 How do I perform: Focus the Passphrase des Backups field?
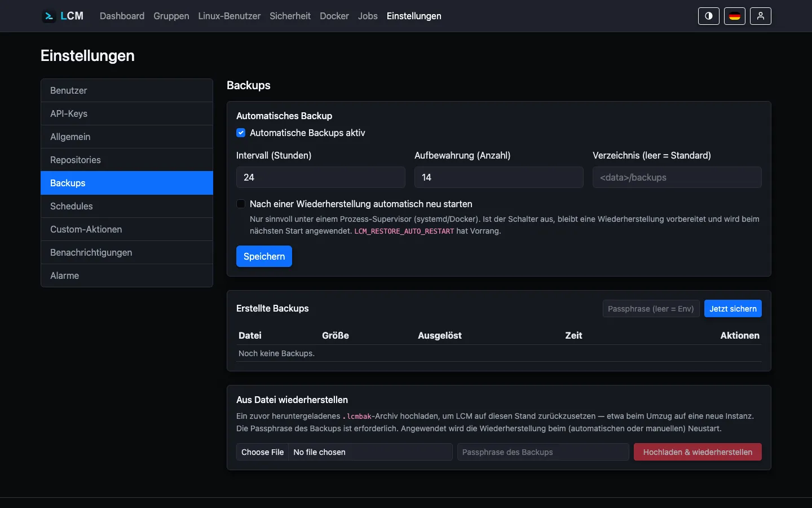point(543,452)
